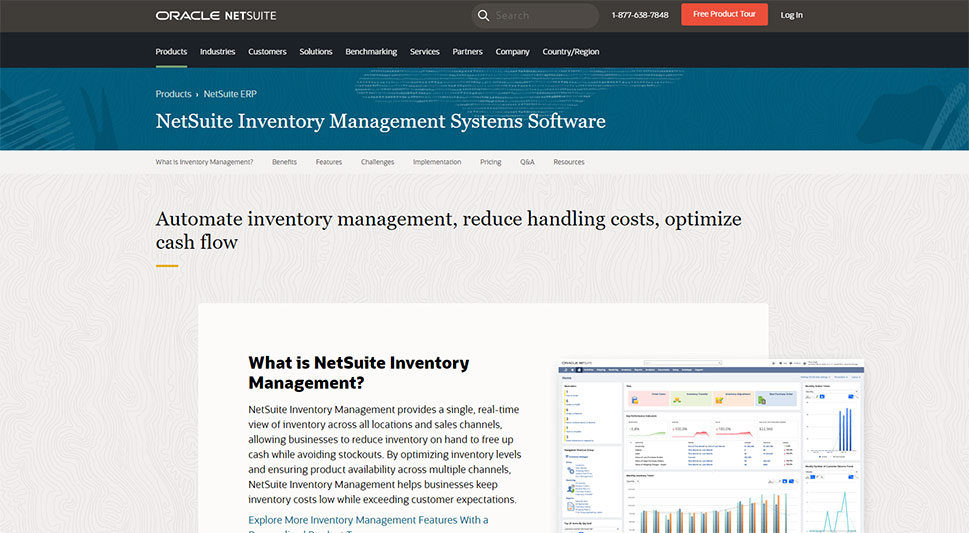Go to NetSuite ERP breadcrumb link

[x=230, y=94]
